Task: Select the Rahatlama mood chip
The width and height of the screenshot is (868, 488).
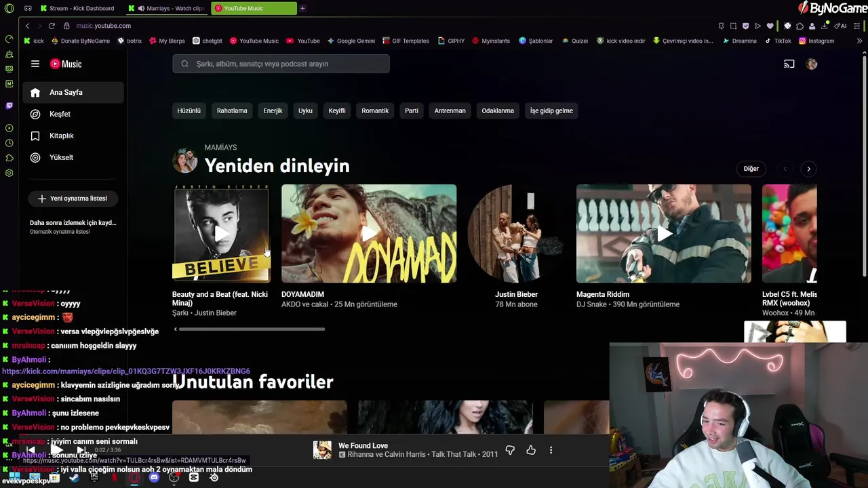Action: 232,110
